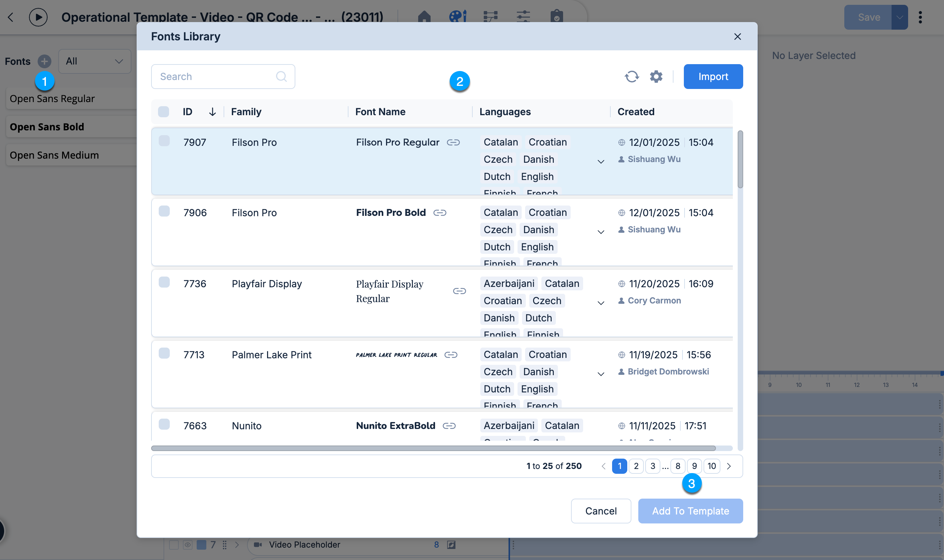
Task: Toggle Video Placeholder layer checkbox
Action: (x=174, y=544)
